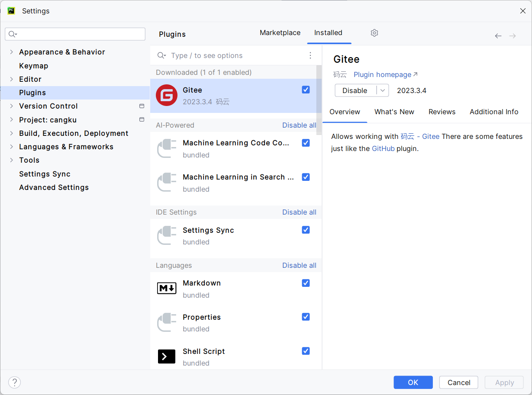
Task: Expand Appearance & Behavior section
Action: [x=12, y=52]
